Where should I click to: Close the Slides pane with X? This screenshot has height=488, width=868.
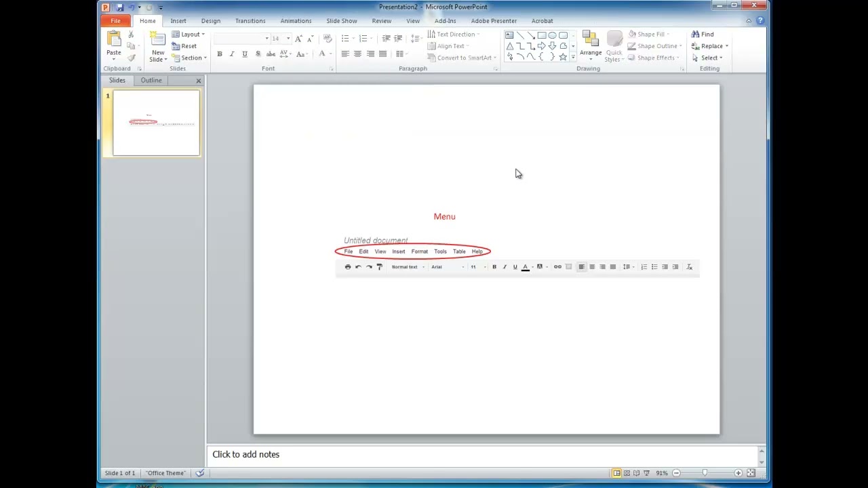tap(199, 81)
